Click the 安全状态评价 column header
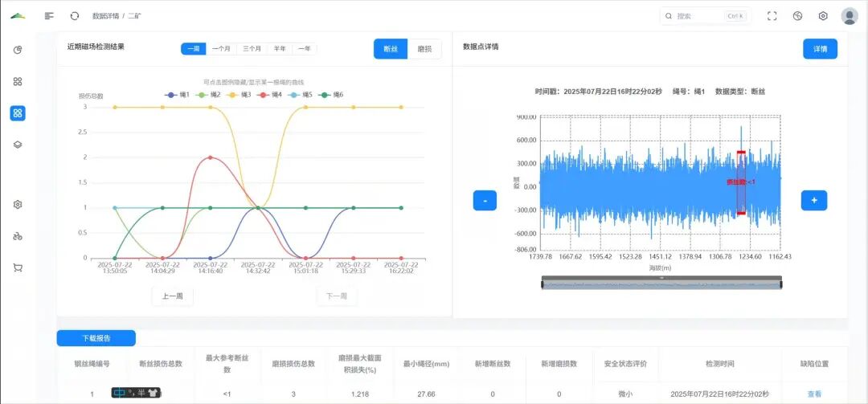This screenshot has width=868, height=404. pyautogui.click(x=625, y=364)
